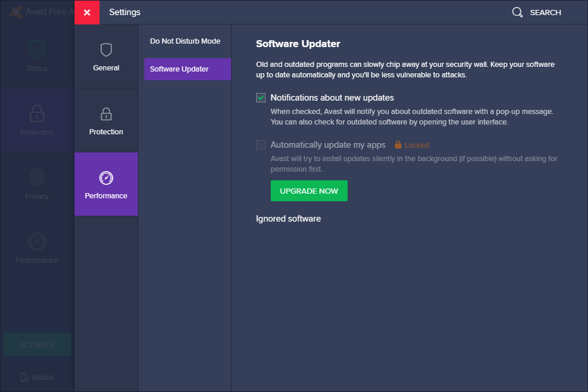Click the General shield icon

(106, 50)
